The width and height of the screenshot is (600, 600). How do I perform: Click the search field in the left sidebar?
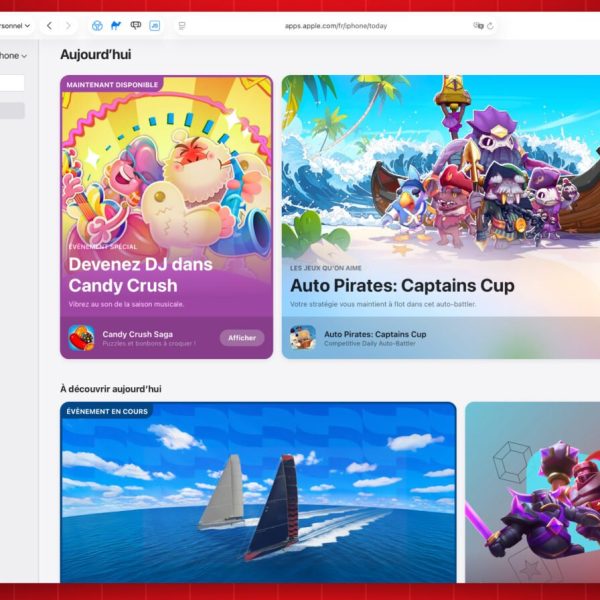click(x=12, y=83)
